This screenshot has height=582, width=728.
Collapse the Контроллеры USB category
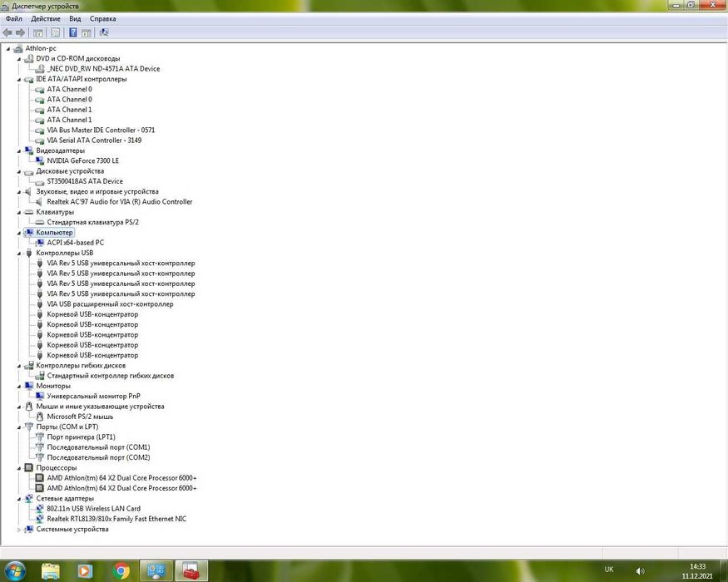pos(19,254)
